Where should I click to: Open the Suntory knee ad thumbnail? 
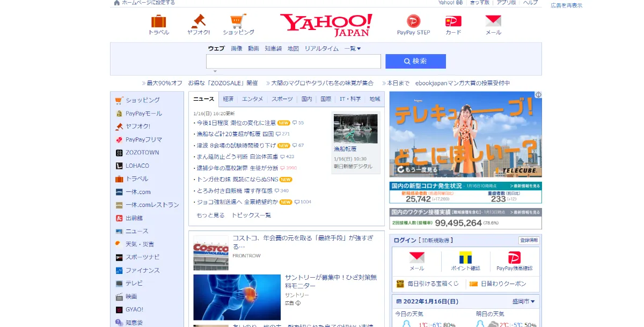click(x=237, y=297)
